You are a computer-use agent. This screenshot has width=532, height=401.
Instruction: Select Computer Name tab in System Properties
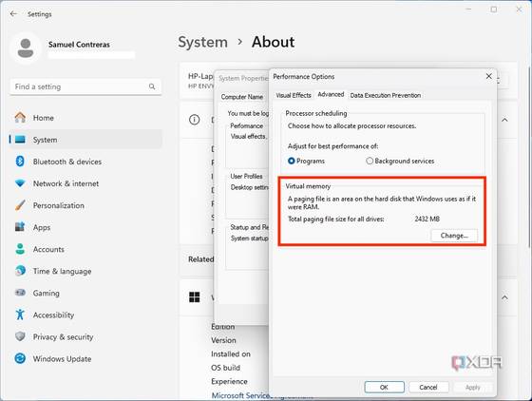[242, 97]
